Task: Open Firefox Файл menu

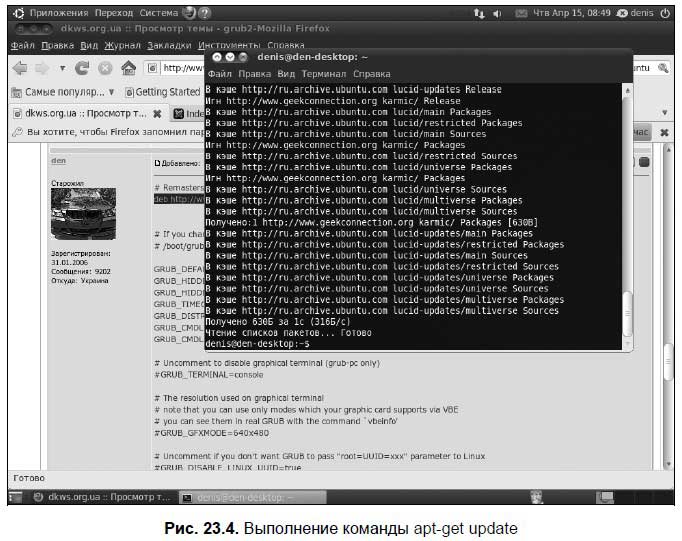Action: click(22, 45)
